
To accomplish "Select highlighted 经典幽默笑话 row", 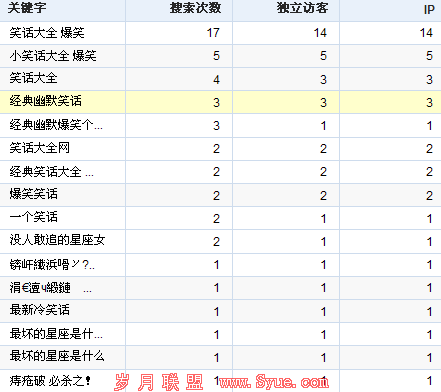I will 220,102.
